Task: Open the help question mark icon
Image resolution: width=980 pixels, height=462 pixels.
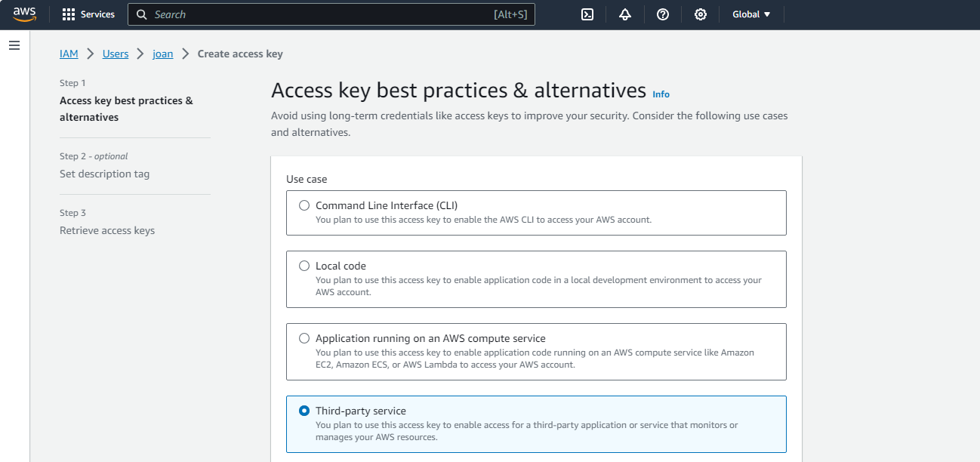Action: [663, 14]
